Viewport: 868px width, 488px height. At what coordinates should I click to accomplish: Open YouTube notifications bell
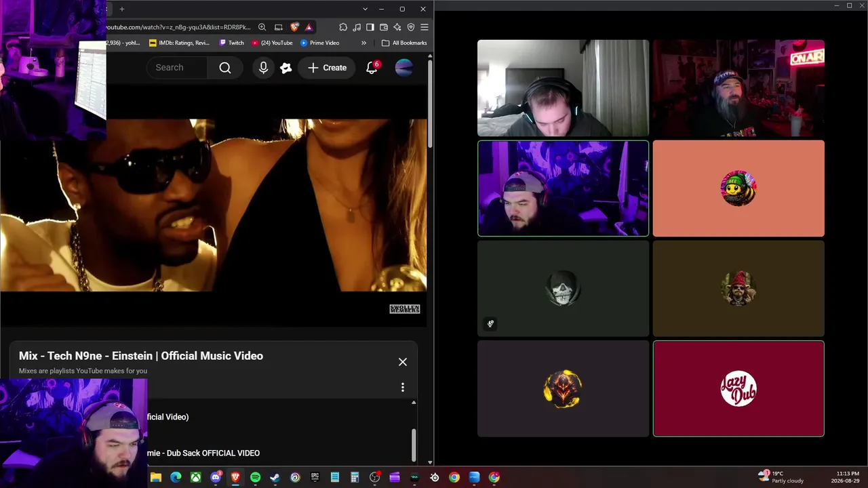(x=372, y=68)
